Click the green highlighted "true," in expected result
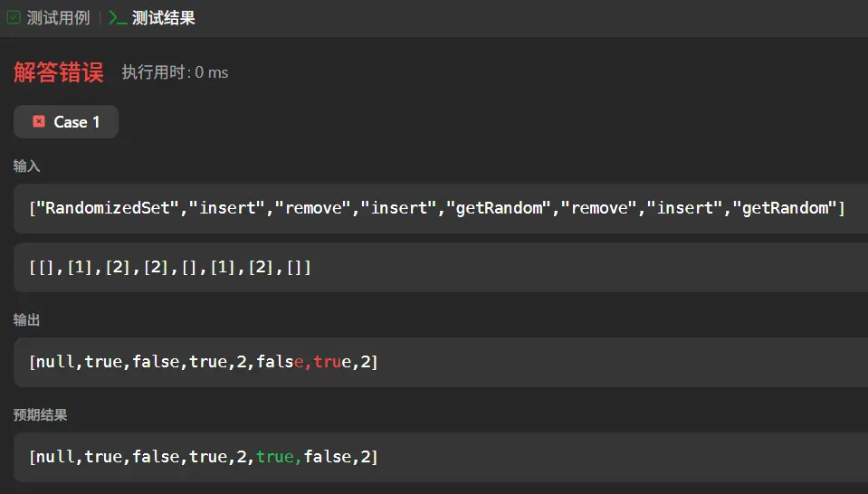868x494 pixels. point(279,457)
